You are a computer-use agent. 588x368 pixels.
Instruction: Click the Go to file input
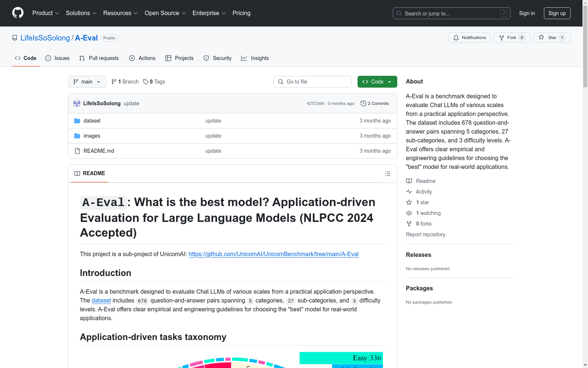[312, 82]
